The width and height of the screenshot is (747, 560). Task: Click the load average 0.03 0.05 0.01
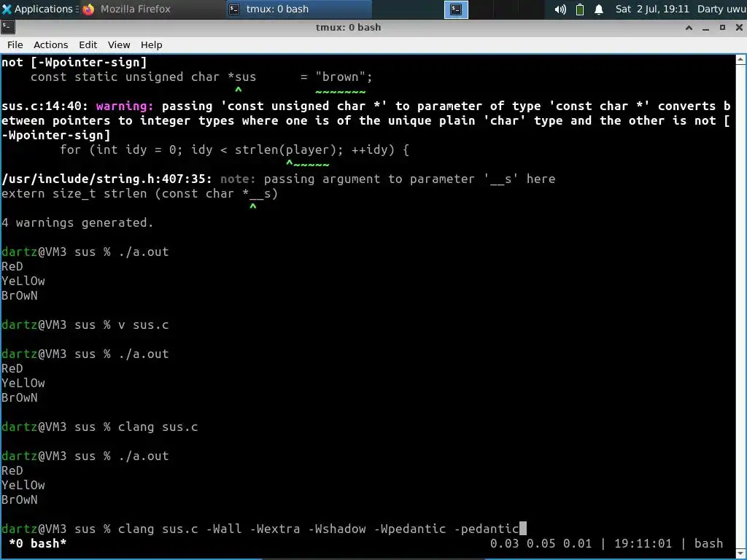[541, 543]
